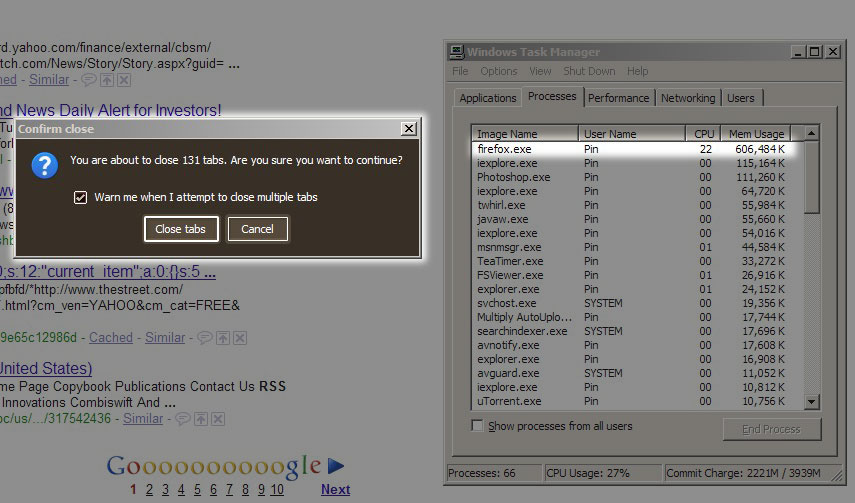This screenshot has width=855, height=503.
Task: Click the blue Google next arrow icon
Action: (x=336, y=465)
